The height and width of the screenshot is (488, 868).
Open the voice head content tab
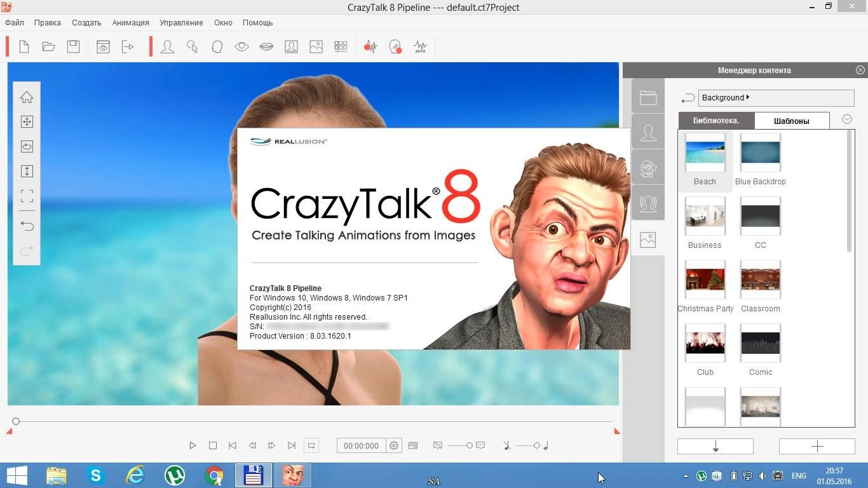tap(648, 204)
